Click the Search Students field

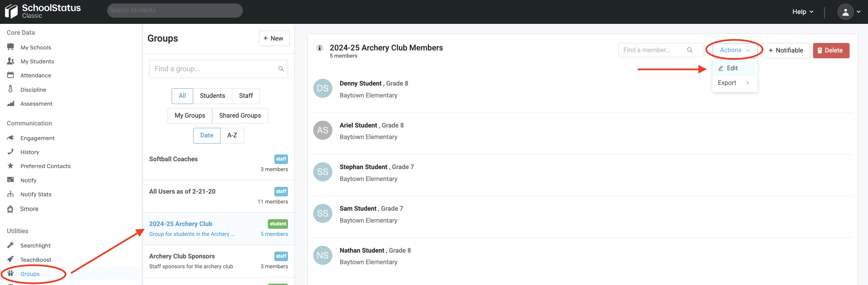[x=175, y=11]
